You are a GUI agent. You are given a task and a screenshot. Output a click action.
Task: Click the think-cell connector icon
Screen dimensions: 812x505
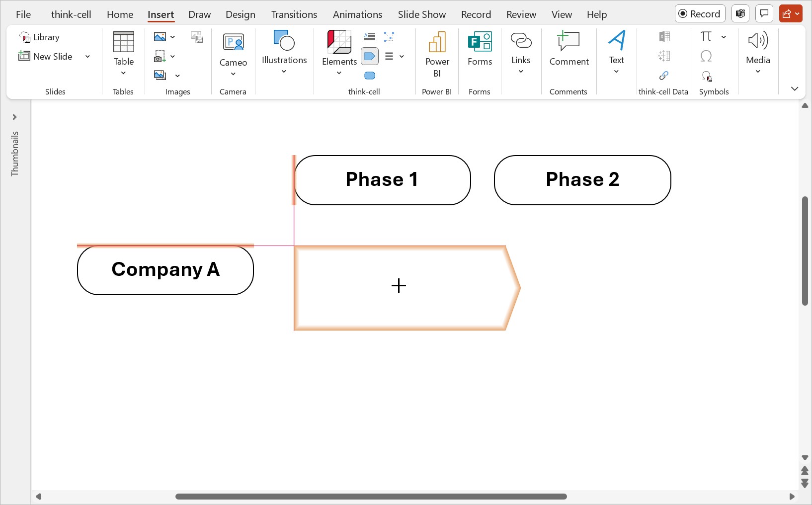click(x=389, y=37)
